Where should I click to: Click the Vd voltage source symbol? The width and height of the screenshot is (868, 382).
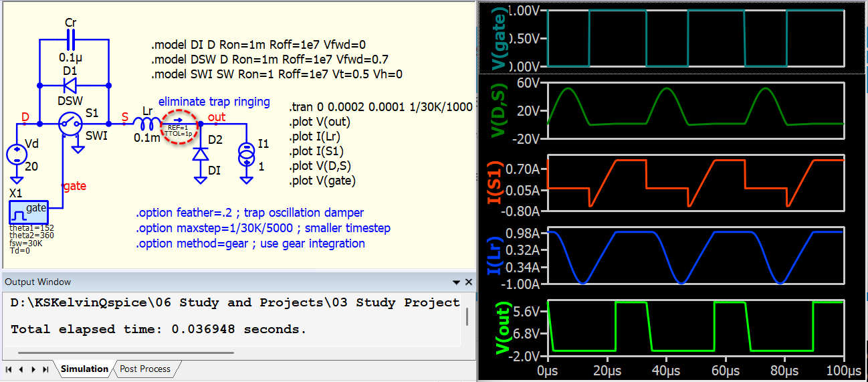coord(15,156)
